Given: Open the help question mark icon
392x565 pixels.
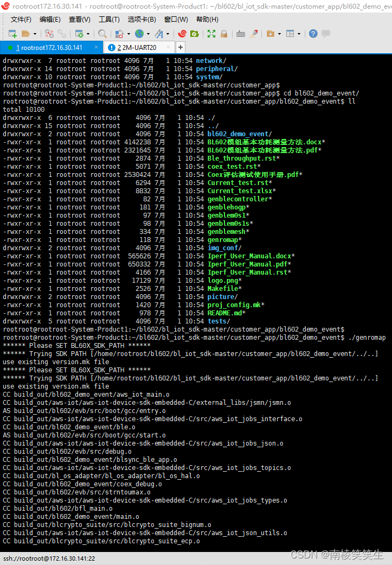Looking at the screenshot, I should (x=313, y=34).
